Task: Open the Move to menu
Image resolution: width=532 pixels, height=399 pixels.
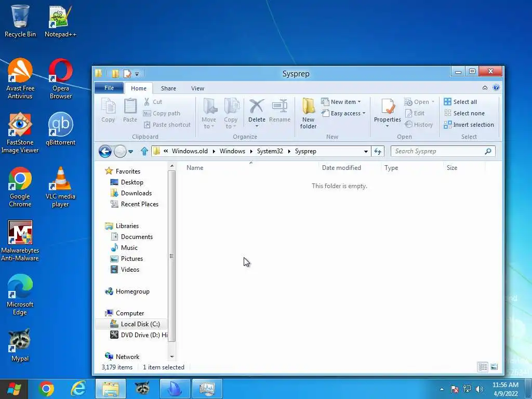Action: (x=209, y=114)
